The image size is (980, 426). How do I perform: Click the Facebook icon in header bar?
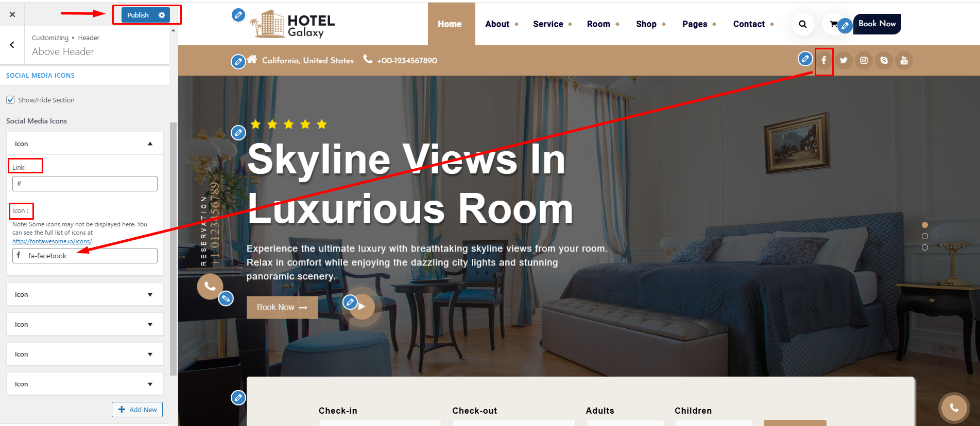point(823,60)
